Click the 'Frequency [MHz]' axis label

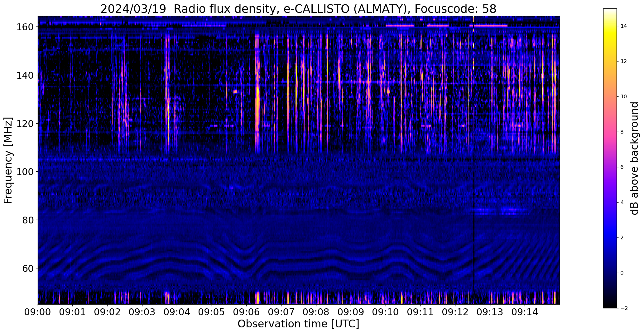pos(8,160)
